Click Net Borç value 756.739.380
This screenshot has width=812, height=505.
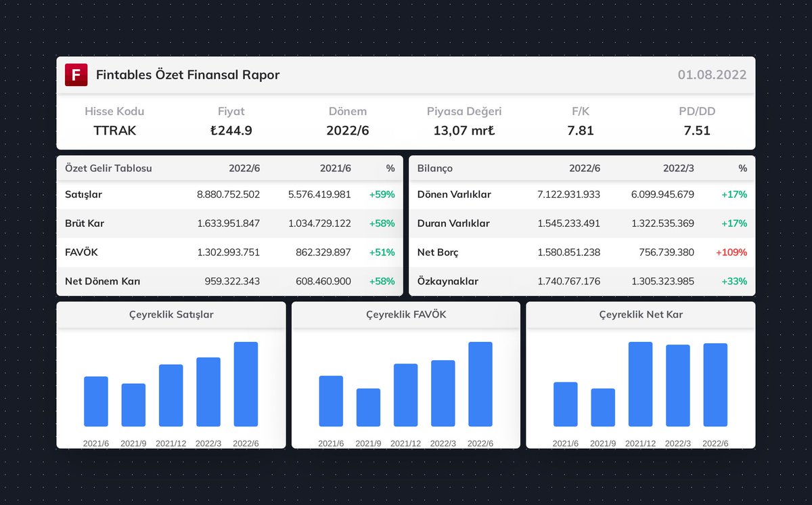667,252
